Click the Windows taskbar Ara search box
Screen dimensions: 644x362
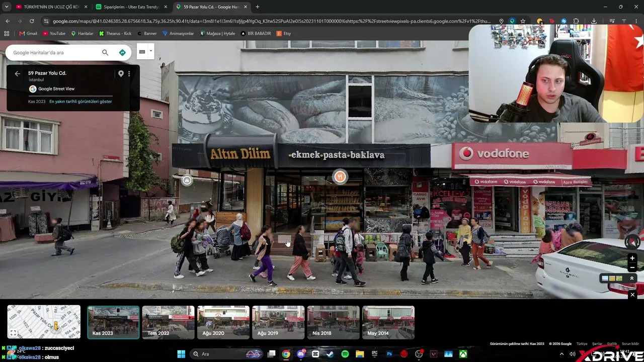tap(225, 354)
